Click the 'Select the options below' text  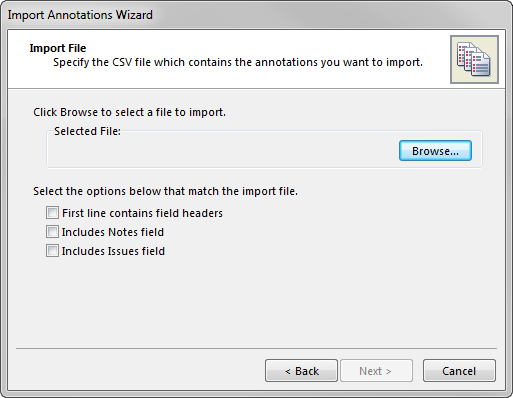point(165,191)
